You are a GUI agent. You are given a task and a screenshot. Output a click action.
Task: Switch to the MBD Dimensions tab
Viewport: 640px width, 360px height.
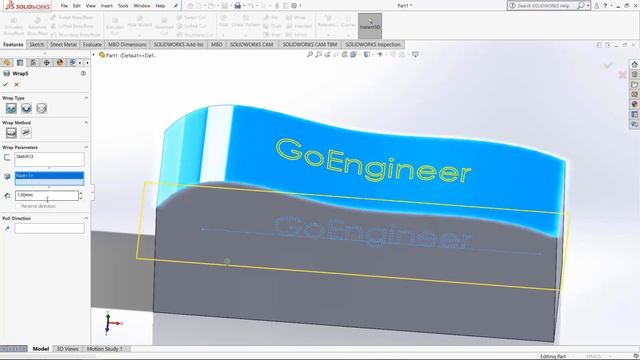click(127, 44)
